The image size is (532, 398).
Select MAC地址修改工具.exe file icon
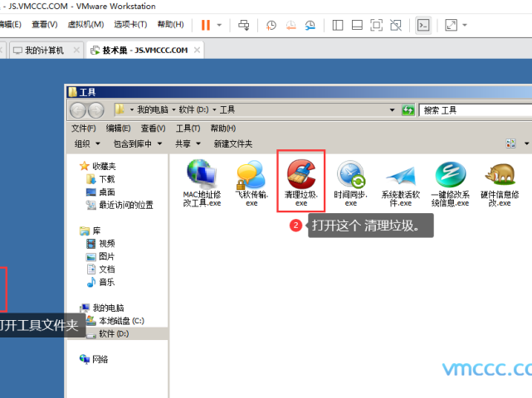coord(202,183)
